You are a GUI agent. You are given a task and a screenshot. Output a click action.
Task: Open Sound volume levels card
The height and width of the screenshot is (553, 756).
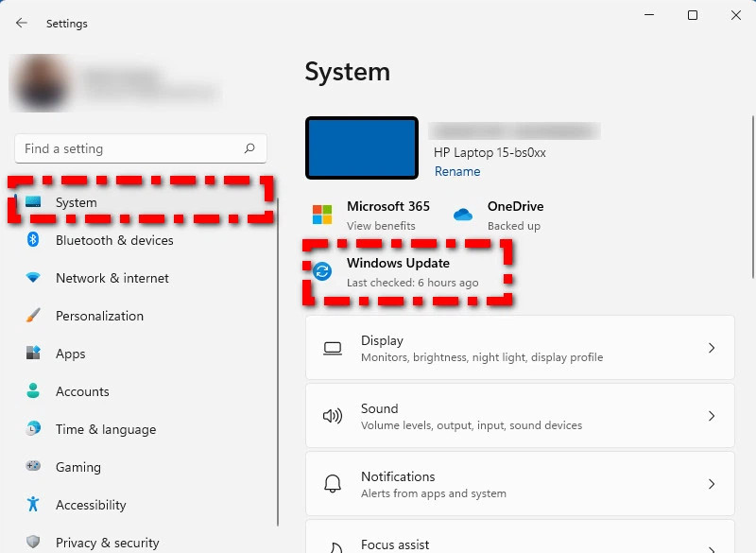520,416
